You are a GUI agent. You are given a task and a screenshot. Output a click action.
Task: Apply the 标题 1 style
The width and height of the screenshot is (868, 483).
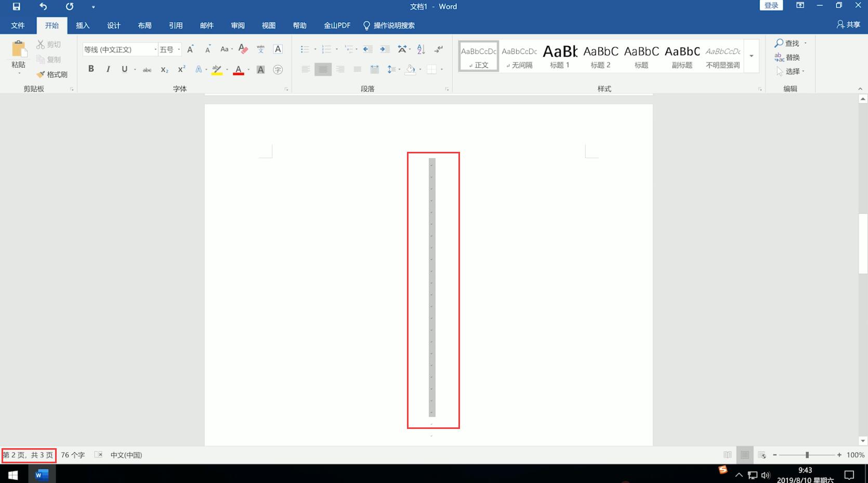point(560,56)
